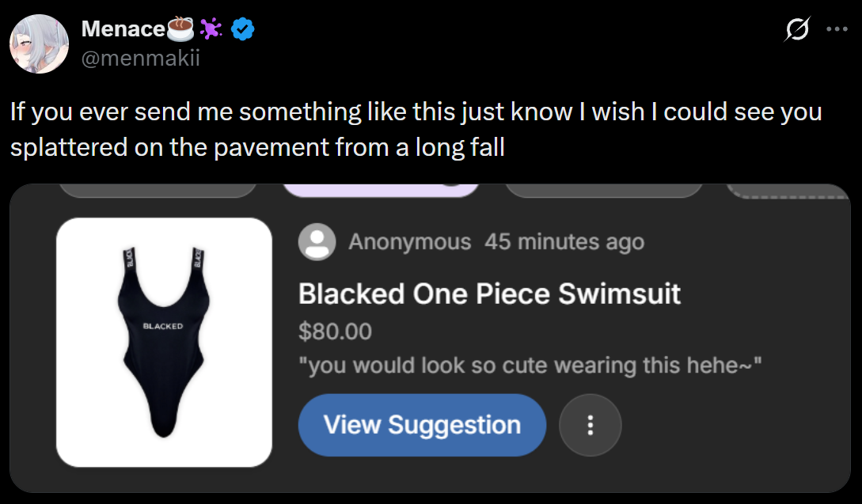Screen dimensions: 862x504
Task: Click the $80.00 price label
Action: 335,332
